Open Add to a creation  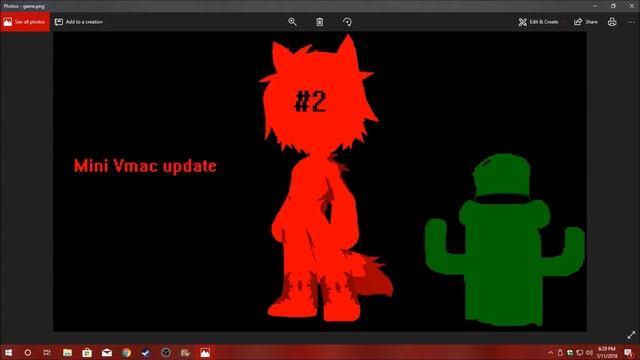pos(79,22)
